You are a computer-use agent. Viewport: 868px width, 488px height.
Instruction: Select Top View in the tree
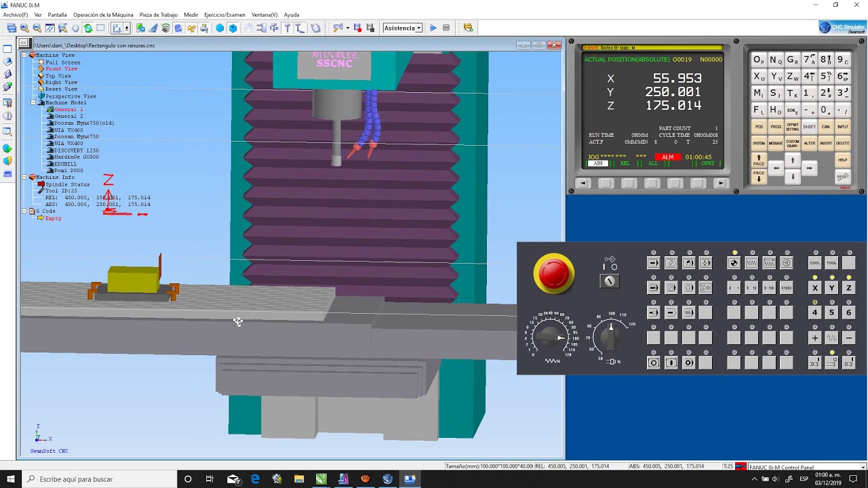pos(58,76)
